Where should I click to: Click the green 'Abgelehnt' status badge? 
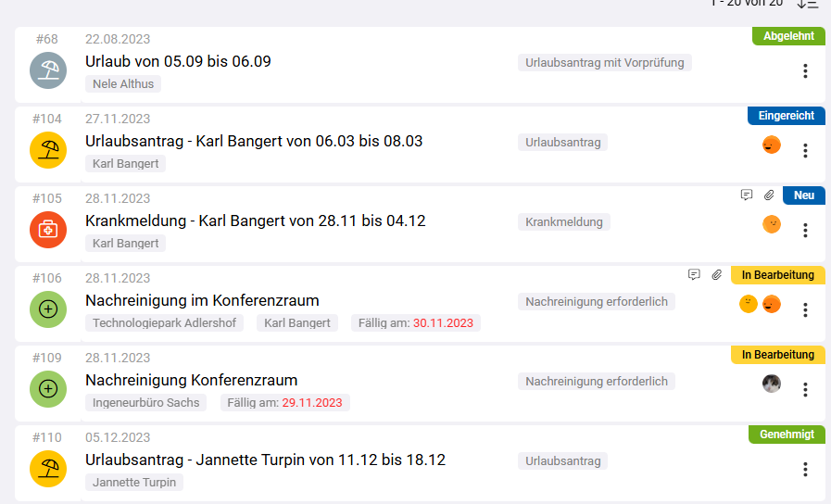(788, 36)
